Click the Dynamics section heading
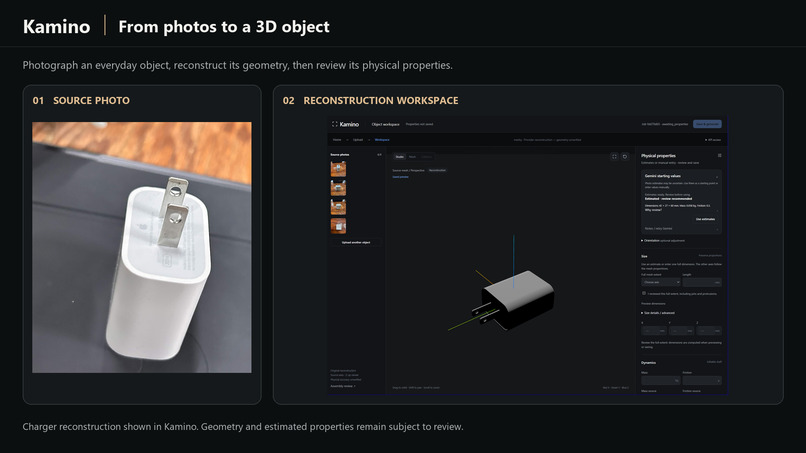The height and width of the screenshot is (453, 806). tap(648, 363)
